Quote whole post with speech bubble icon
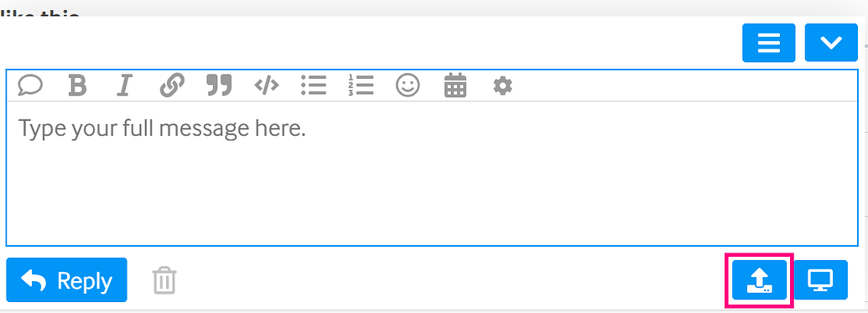This screenshot has height=313, width=868. (30, 86)
